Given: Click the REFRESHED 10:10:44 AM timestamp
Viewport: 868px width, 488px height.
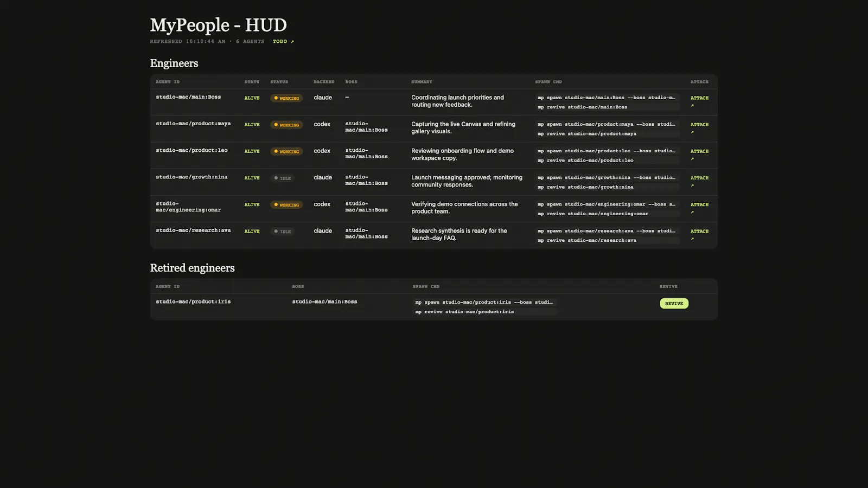Looking at the screenshot, I should coord(188,41).
